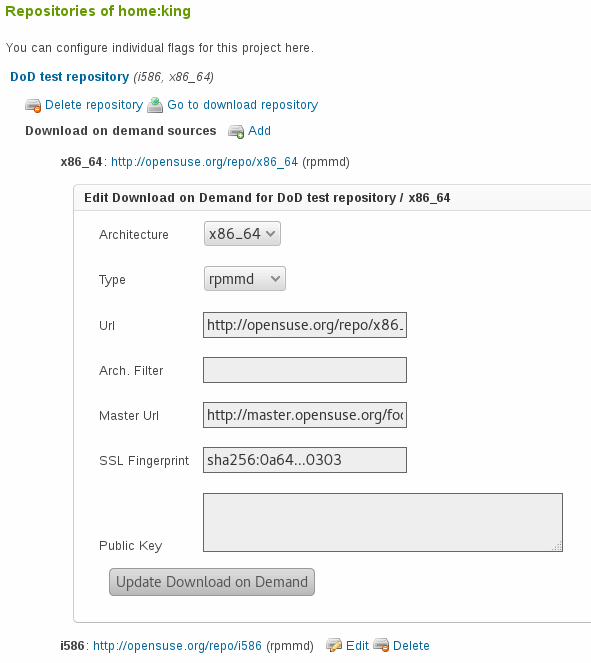This screenshot has height=663, width=591.
Task: Click the Delete repository link
Action: 94,105
